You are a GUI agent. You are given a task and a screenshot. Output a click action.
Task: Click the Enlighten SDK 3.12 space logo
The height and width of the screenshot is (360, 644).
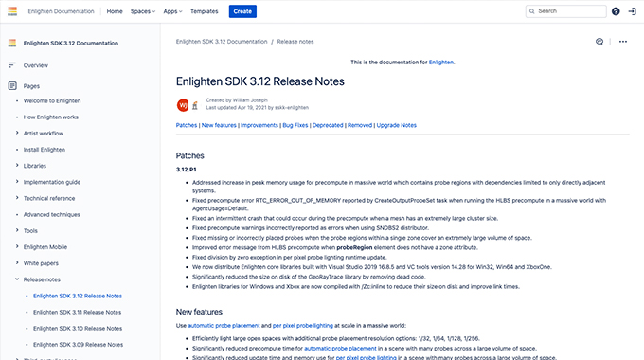click(12, 43)
